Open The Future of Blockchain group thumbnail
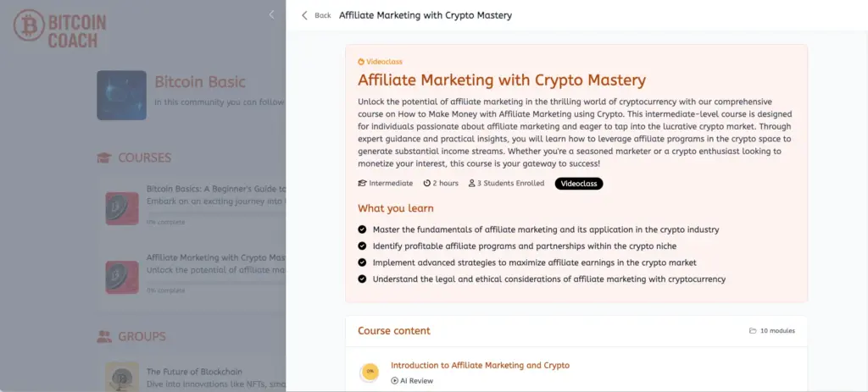868x392 pixels. pyautogui.click(x=122, y=377)
